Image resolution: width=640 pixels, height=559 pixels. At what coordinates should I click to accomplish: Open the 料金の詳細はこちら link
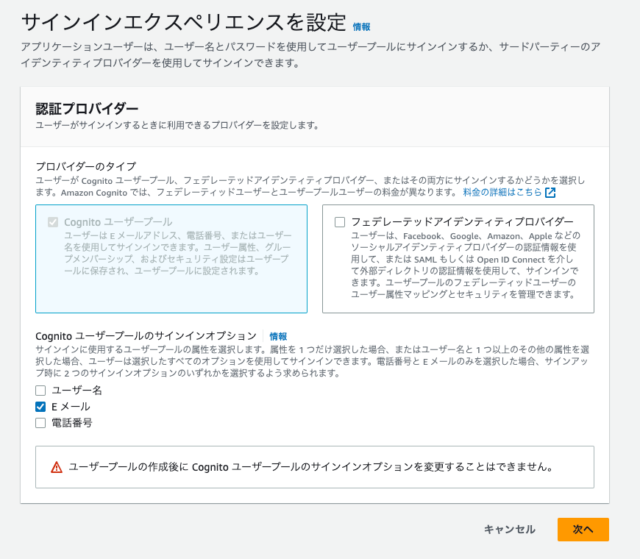pyautogui.click(x=502, y=192)
